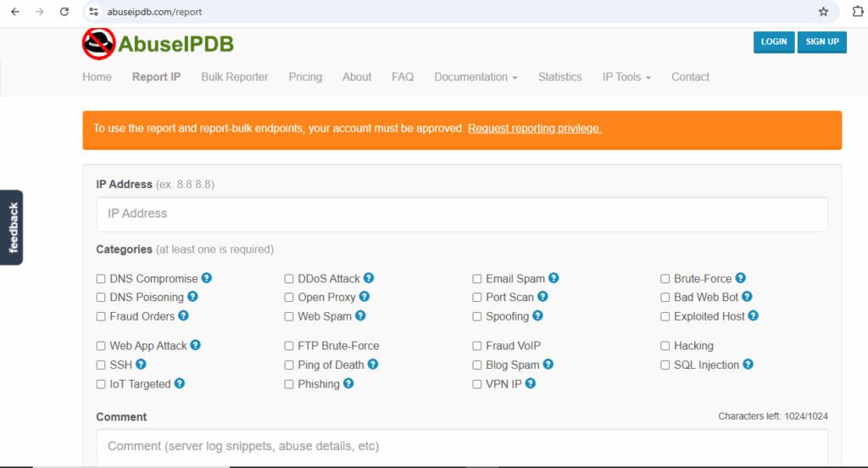
Task: Click the AbuseIPDB logo icon
Action: pyautogui.click(x=98, y=44)
